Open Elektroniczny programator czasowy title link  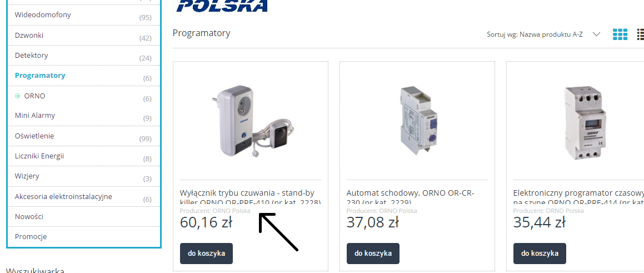pyautogui.click(x=578, y=197)
